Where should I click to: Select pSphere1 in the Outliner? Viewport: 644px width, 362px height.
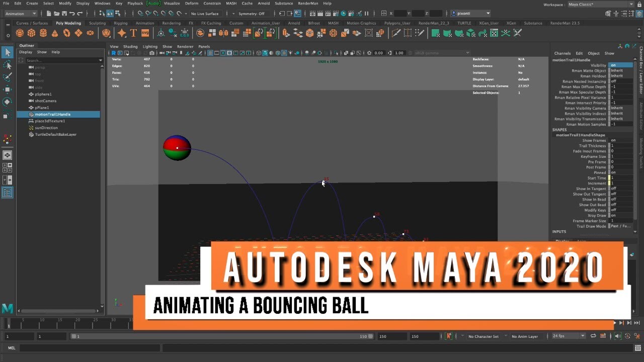click(x=44, y=94)
